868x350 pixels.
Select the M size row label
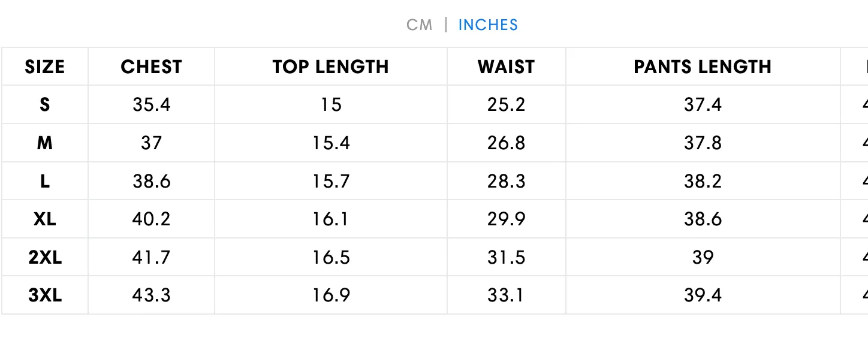point(45,143)
